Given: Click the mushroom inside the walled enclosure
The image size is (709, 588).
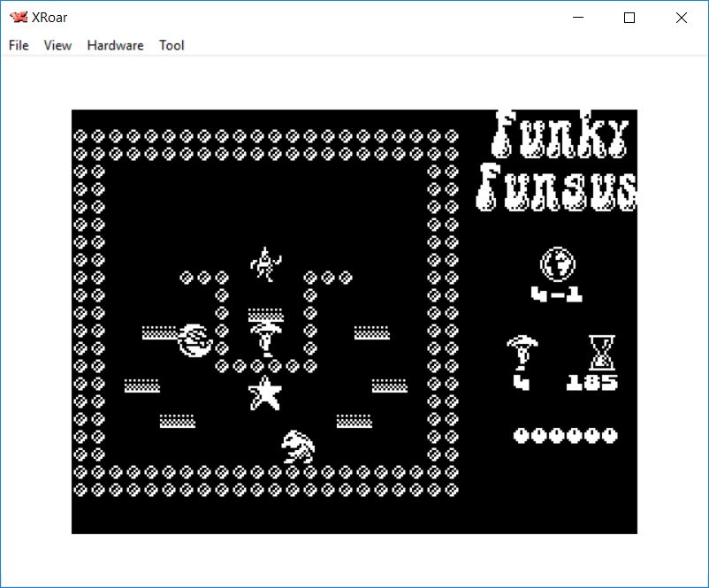Looking at the screenshot, I should tap(264, 338).
